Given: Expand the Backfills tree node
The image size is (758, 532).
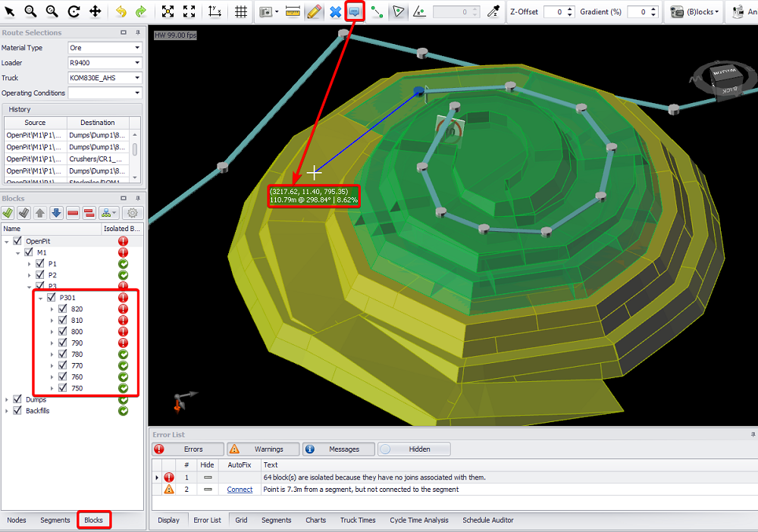Looking at the screenshot, I should (7, 411).
